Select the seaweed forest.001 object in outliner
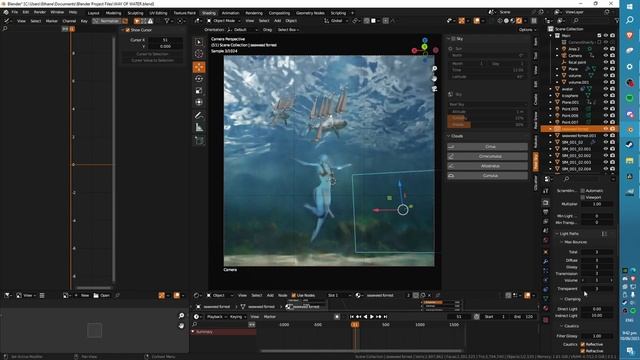Viewport: 640px width, 360px height. pos(578,136)
